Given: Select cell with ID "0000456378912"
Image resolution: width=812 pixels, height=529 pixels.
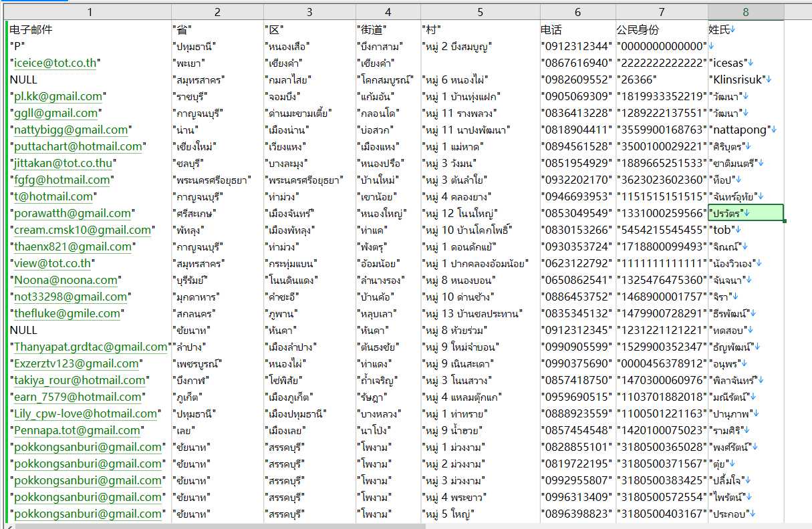Looking at the screenshot, I should (662, 363).
